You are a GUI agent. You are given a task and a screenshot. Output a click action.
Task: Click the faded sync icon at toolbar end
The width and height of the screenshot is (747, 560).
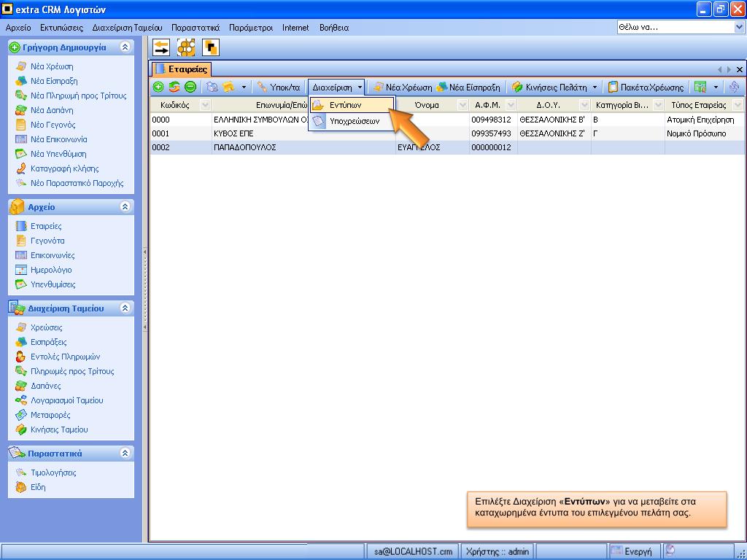[x=734, y=87]
